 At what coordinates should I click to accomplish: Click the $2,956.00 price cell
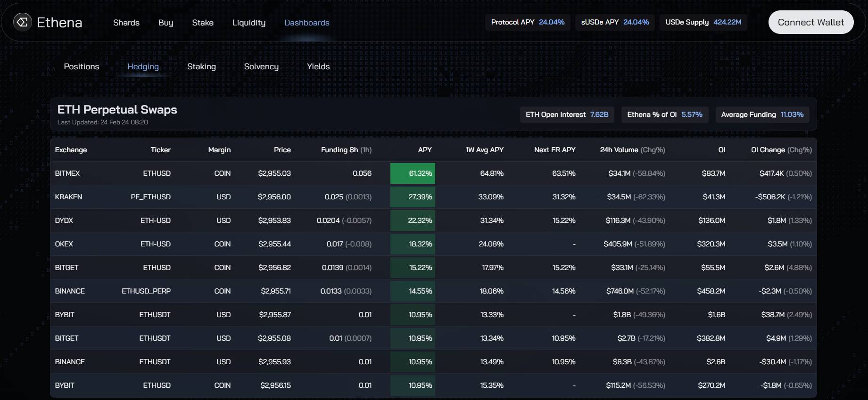click(x=274, y=197)
